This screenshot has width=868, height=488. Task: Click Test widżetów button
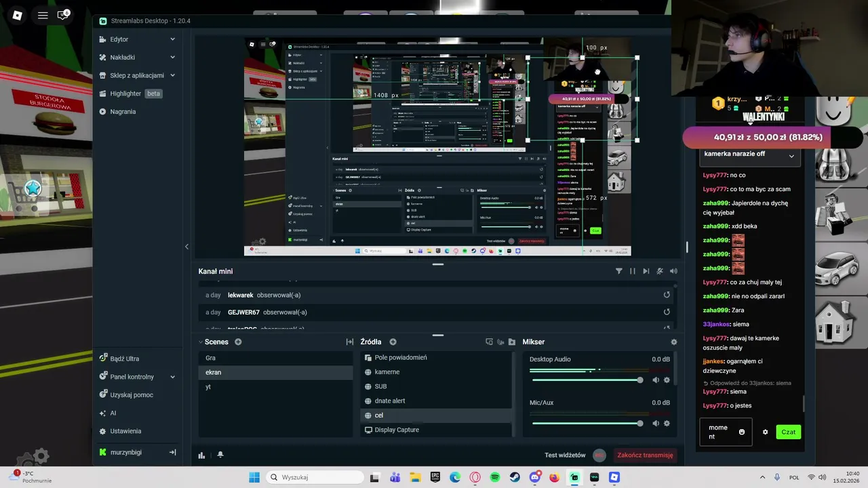coord(564,455)
